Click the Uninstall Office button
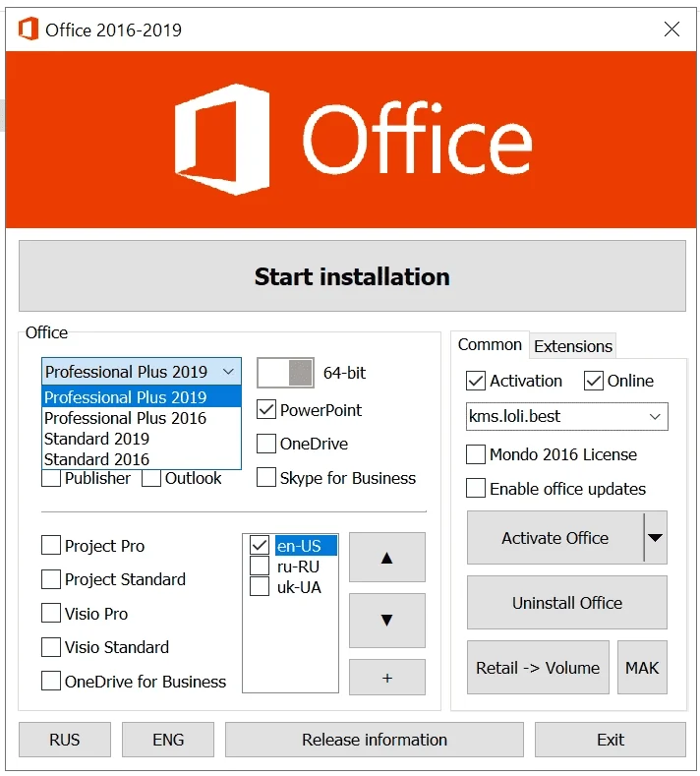 (x=567, y=602)
